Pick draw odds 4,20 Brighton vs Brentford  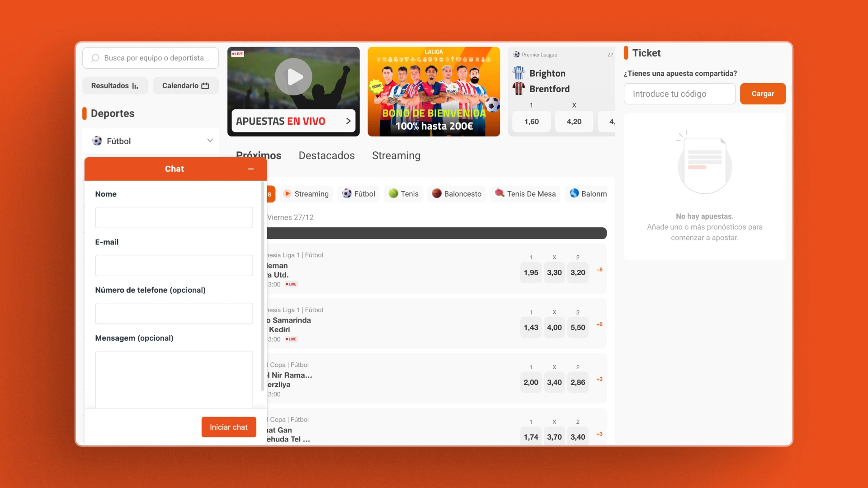(574, 122)
